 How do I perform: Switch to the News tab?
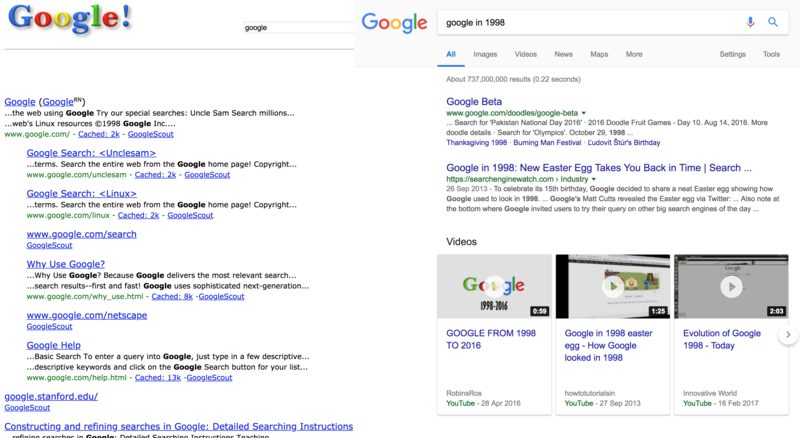(x=564, y=54)
